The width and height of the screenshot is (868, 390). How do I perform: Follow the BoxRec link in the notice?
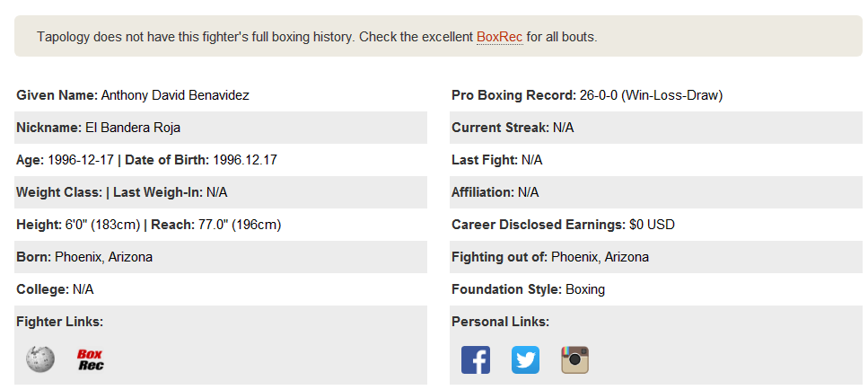coord(499,37)
